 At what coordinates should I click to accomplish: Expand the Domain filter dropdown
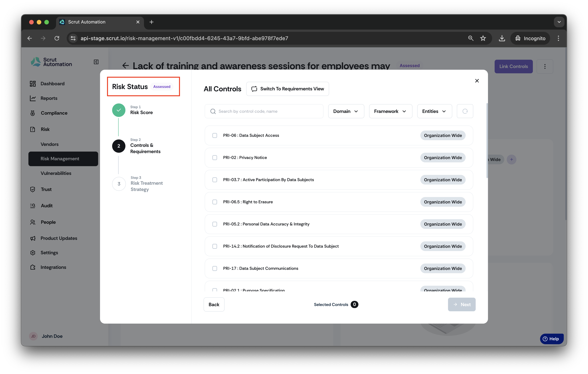346,111
